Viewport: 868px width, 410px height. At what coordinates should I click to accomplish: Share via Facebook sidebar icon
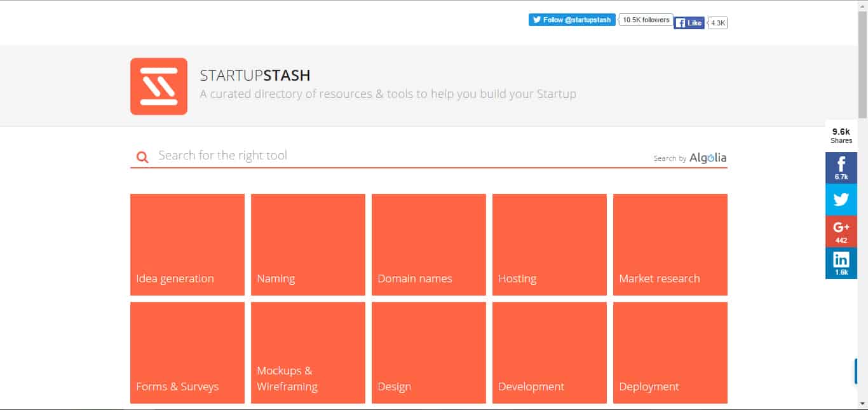coord(841,168)
